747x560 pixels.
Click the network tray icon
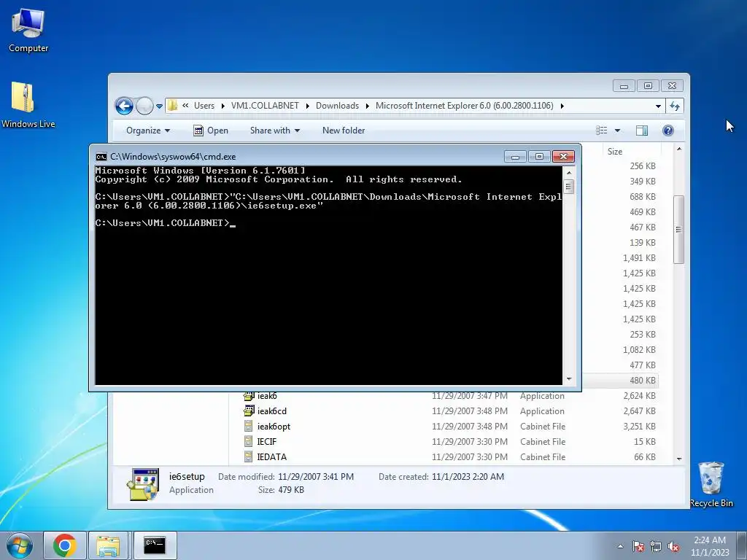pos(656,546)
